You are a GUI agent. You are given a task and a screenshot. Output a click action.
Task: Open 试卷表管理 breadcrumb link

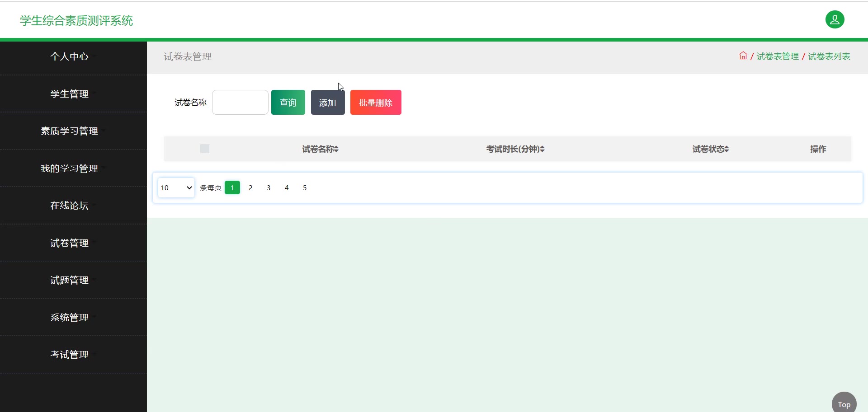pos(778,56)
